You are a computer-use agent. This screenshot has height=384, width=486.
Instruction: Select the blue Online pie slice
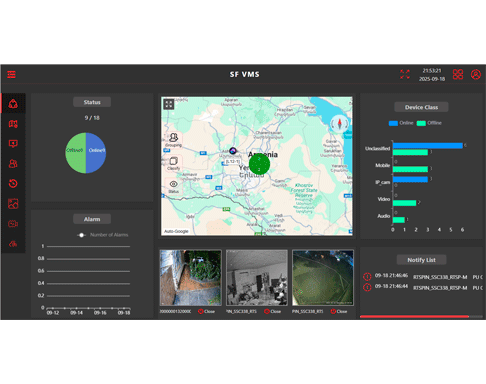[96, 153]
